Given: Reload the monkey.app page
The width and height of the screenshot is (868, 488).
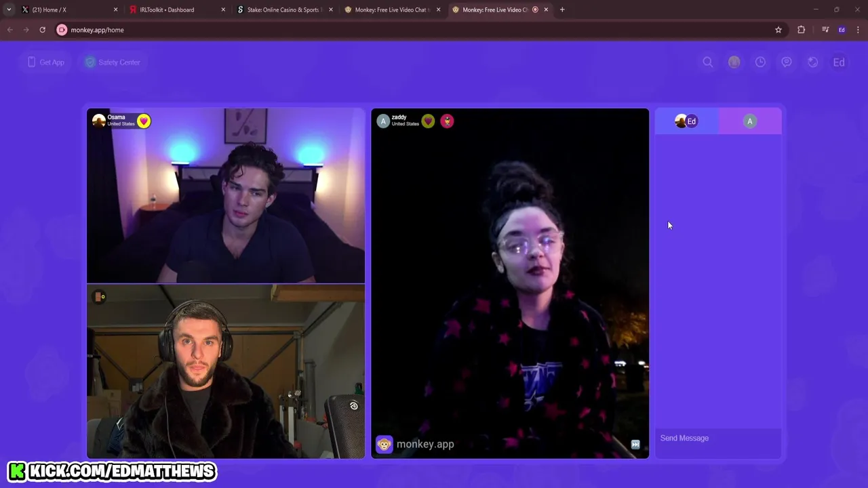Looking at the screenshot, I should click(42, 30).
